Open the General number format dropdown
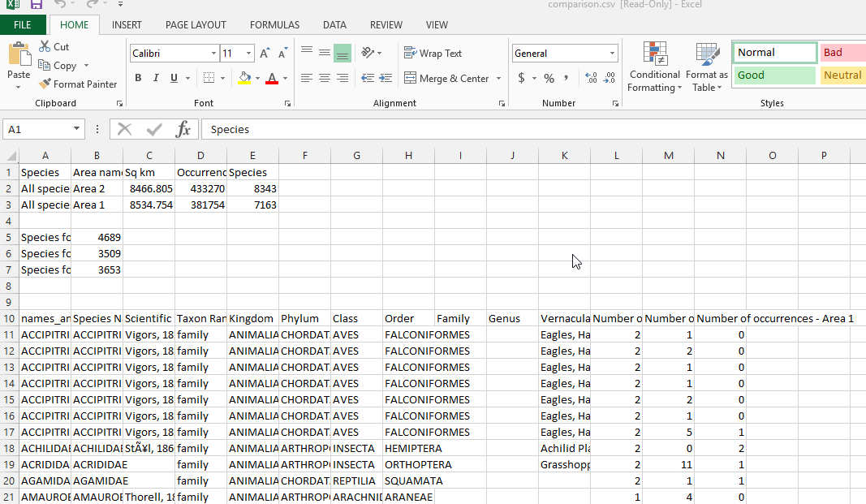Screen dimensions: 866x504 coord(612,53)
